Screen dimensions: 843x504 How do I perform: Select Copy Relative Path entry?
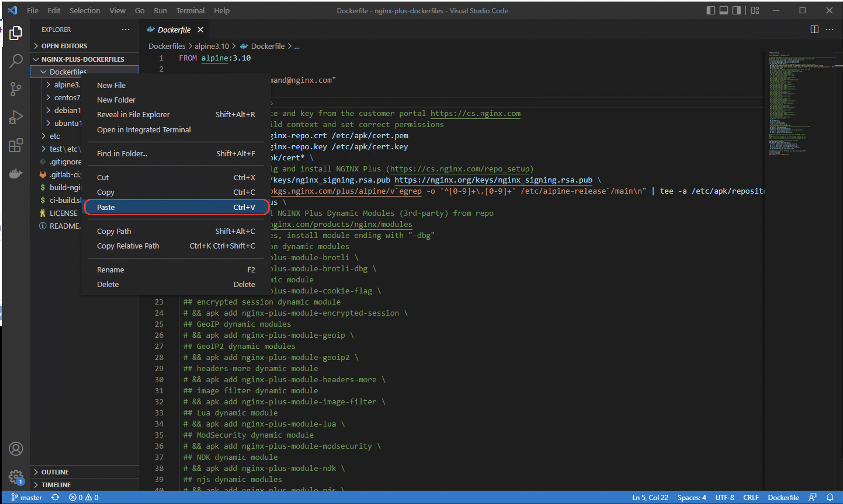coord(176,246)
